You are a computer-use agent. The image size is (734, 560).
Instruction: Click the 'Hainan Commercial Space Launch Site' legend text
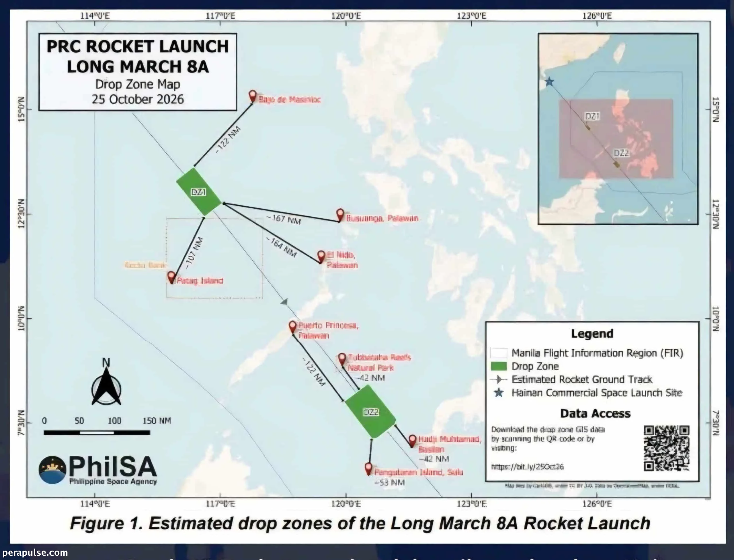coord(597,393)
